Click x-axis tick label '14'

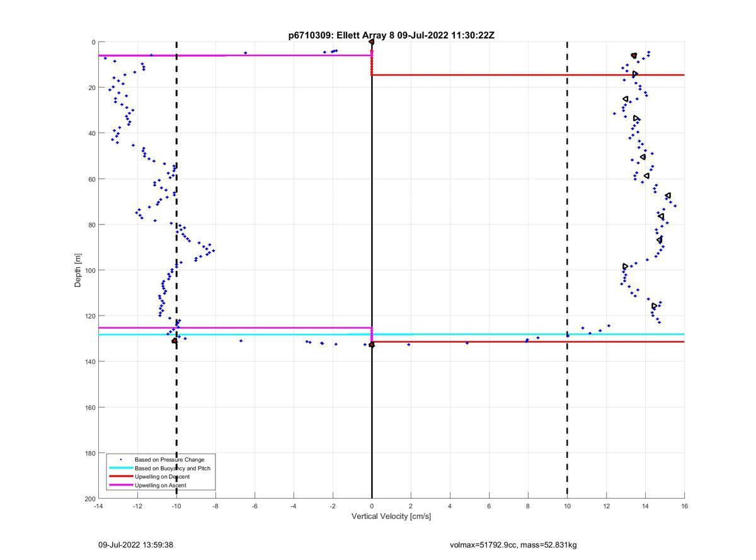click(645, 506)
